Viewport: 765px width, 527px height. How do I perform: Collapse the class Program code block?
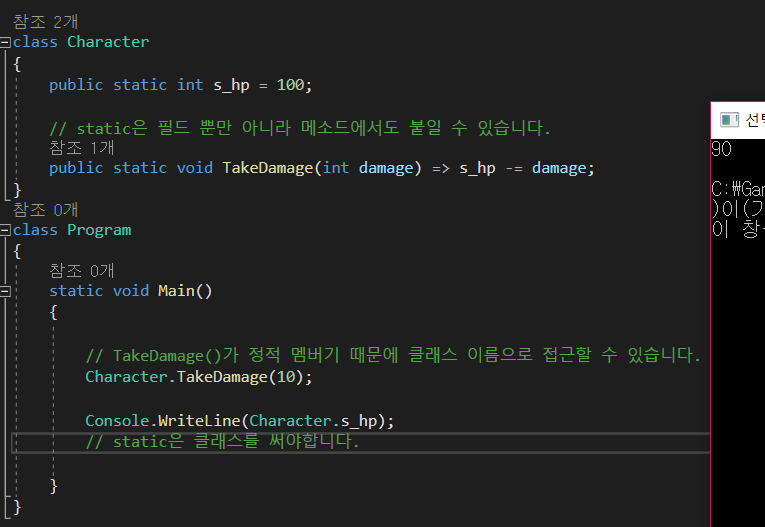point(5,230)
